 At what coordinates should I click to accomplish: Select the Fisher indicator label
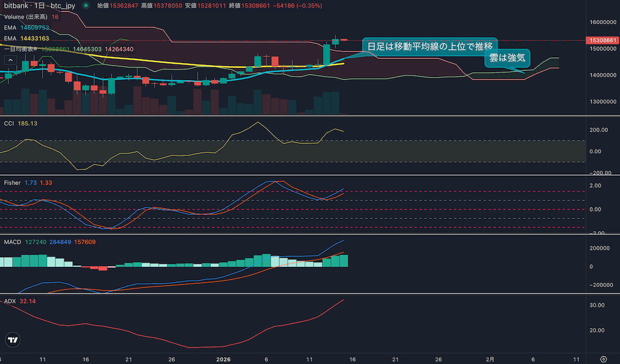pos(12,183)
